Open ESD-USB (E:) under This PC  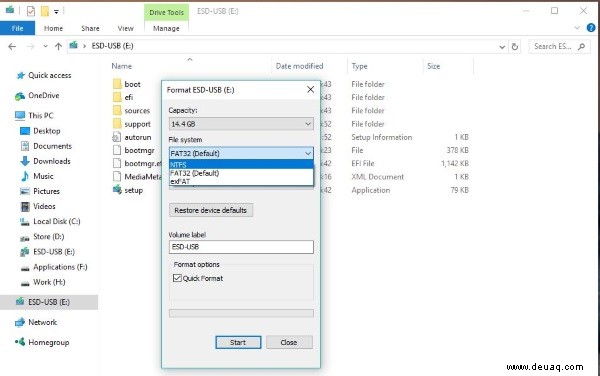(54, 252)
